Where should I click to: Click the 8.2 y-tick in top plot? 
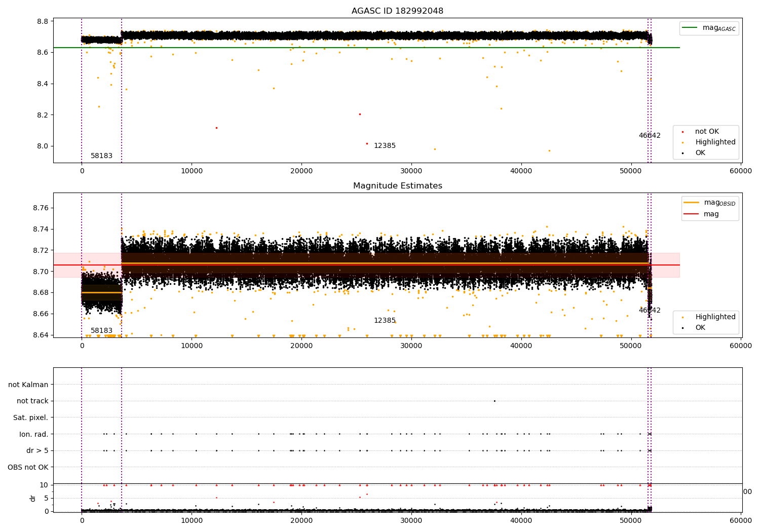coord(43,115)
